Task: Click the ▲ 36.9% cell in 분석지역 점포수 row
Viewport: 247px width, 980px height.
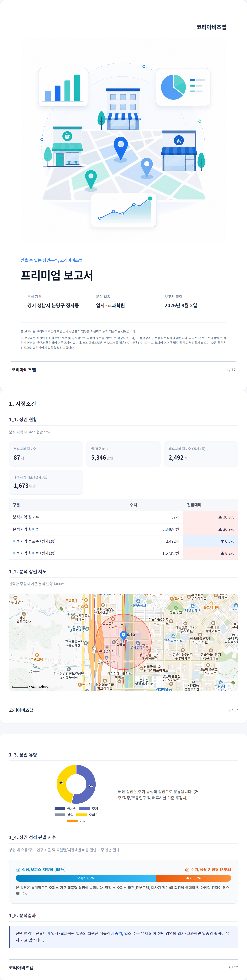Action: 210,517
